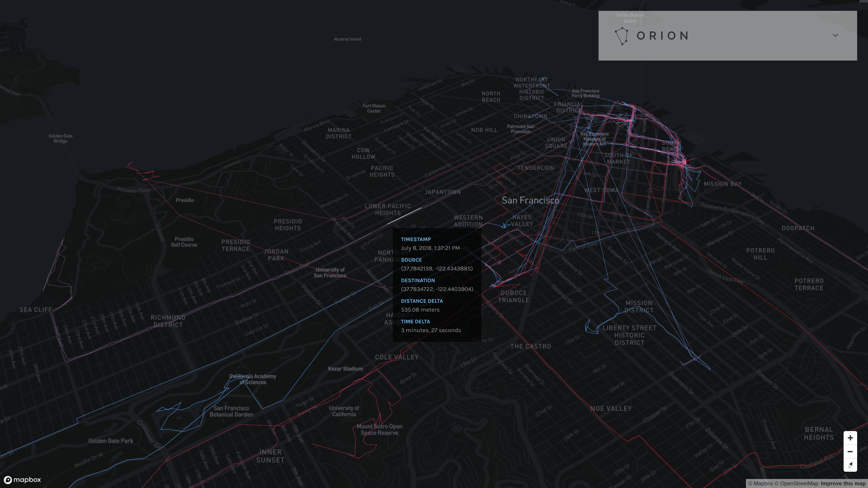Click the California Academy of Sciences label

click(253, 379)
